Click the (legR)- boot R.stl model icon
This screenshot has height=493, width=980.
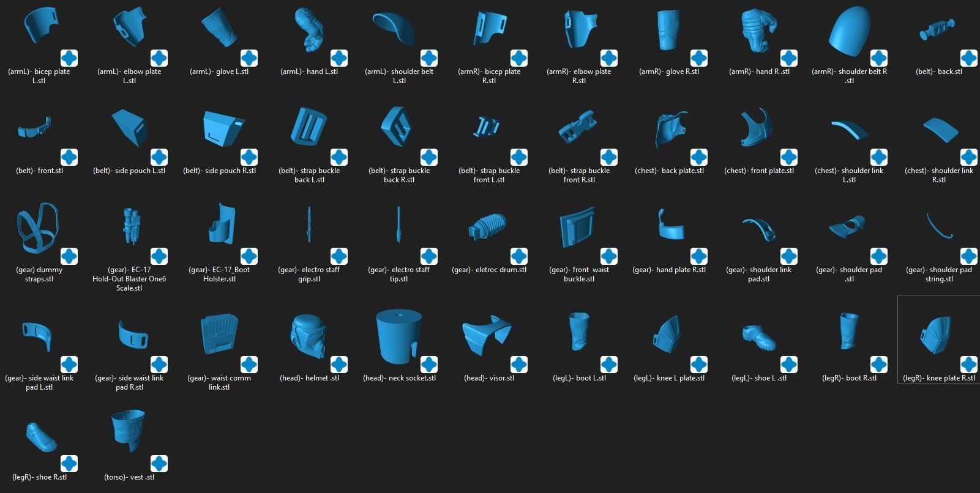(x=848, y=332)
